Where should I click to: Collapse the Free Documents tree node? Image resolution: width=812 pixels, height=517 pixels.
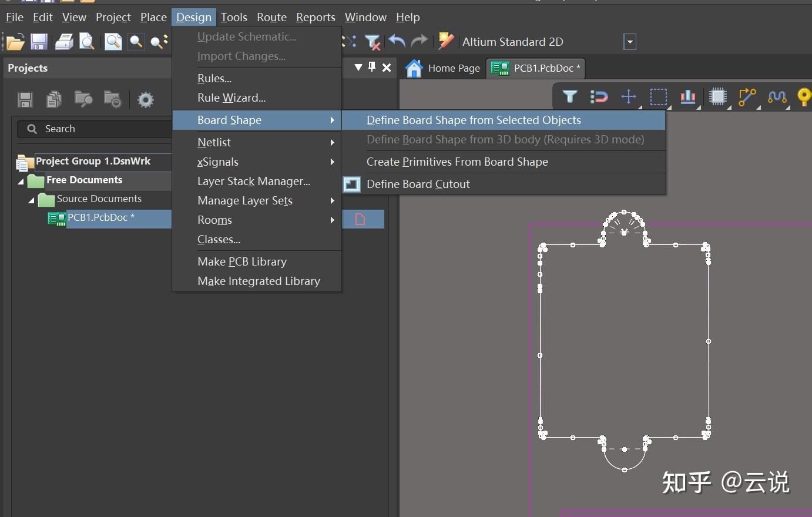(21, 181)
